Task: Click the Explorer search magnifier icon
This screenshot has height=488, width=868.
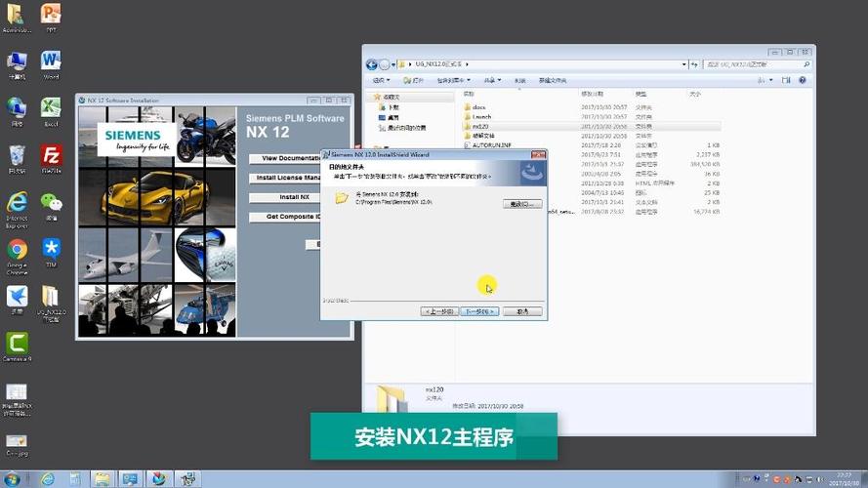Action: pyautogui.click(x=806, y=64)
